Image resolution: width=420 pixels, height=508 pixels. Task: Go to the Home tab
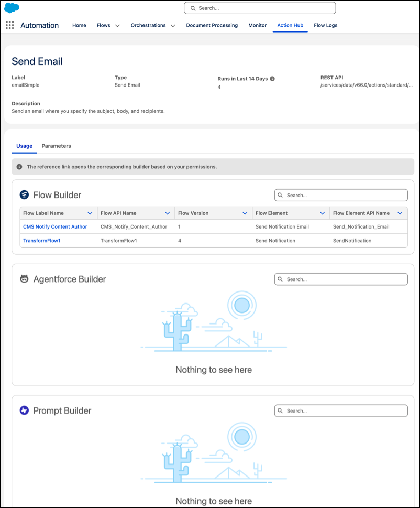(79, 25)
